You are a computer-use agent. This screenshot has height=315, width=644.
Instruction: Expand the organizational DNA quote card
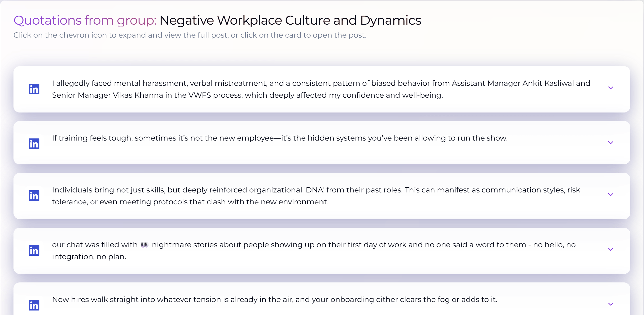(x=611, y=195)
